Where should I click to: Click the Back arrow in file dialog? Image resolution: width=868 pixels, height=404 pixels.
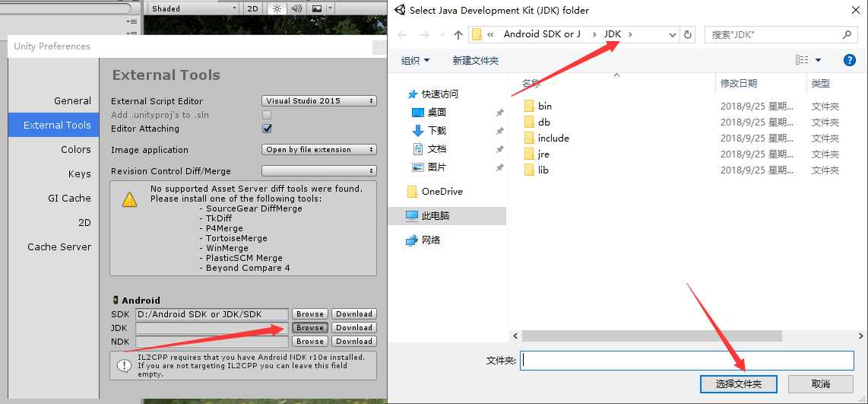tap(402, 34)
